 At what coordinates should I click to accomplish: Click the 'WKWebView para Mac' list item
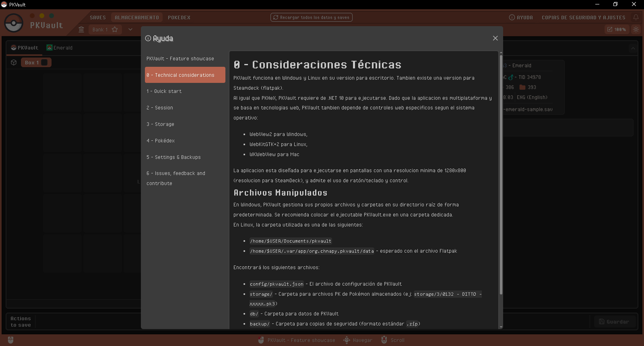pyautogui.click(x=275, y=154)
